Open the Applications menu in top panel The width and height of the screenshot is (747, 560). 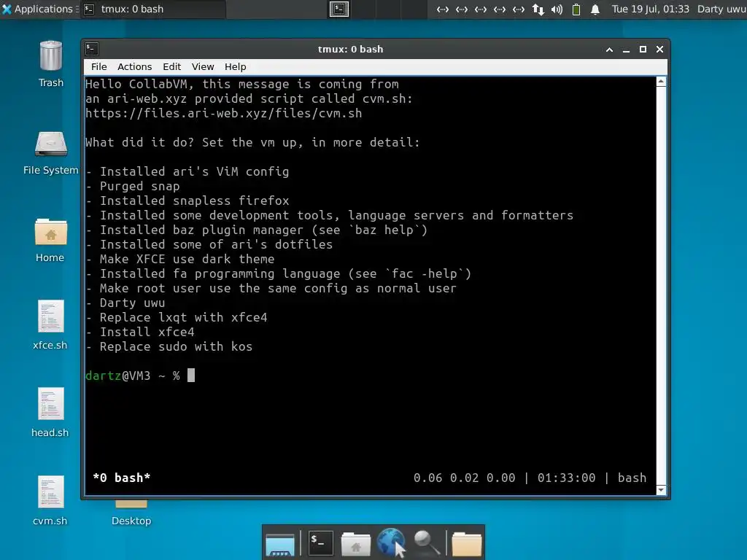pyautogui.click(x=39, y=9)
